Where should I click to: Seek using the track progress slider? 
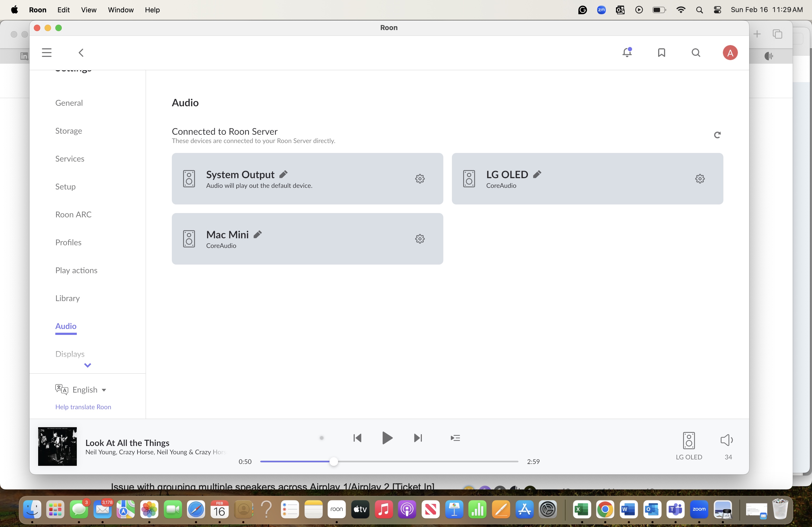[x=389, y=462]
